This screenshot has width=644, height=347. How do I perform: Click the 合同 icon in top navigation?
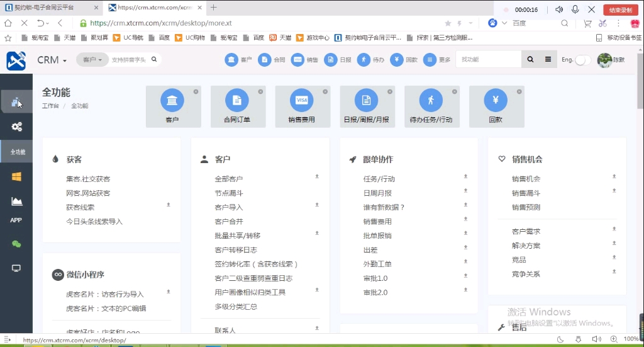coord(265,60)
